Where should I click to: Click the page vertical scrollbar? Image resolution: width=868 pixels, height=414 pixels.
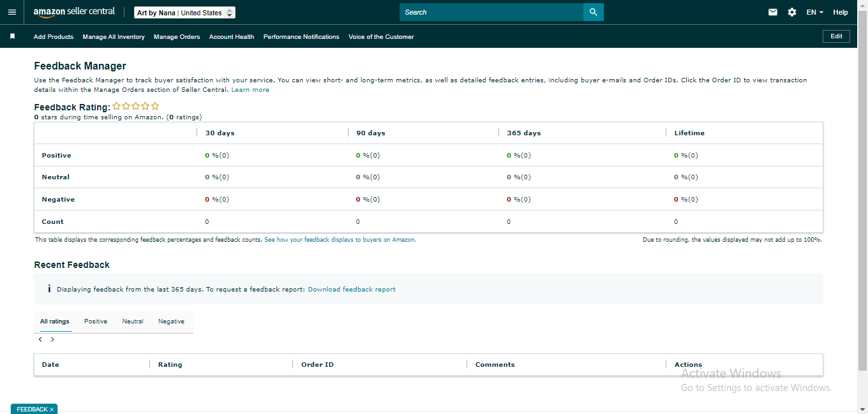(862, 191)
